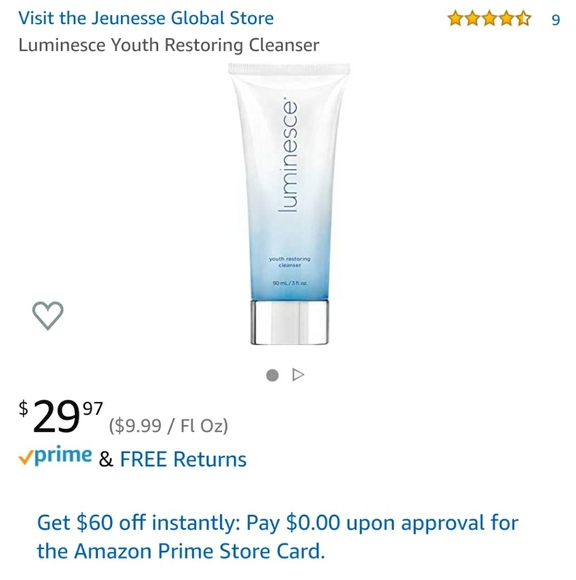The width and height of the screenshot is (576, 580).
Task: Select the gray dot carousel indicator
Action: (x=272, y=375)
